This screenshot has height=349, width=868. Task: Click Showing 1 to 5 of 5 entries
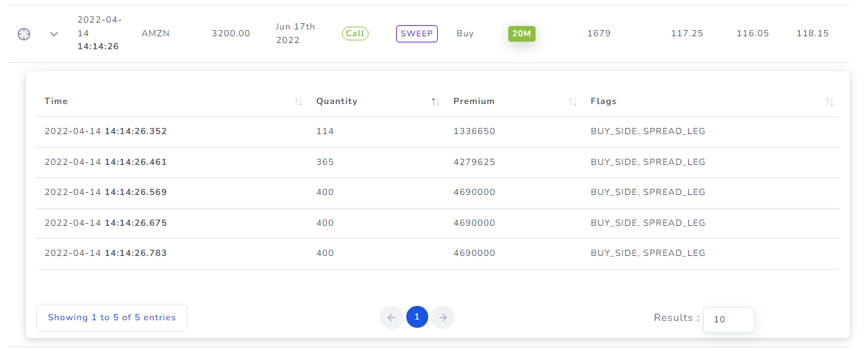111,318
